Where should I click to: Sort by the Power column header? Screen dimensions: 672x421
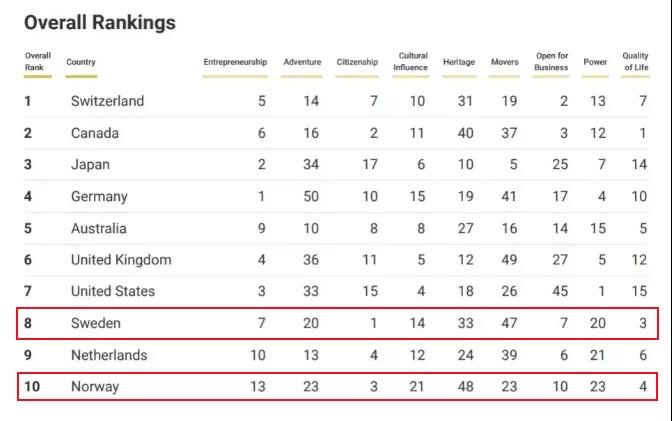point(595,62)
